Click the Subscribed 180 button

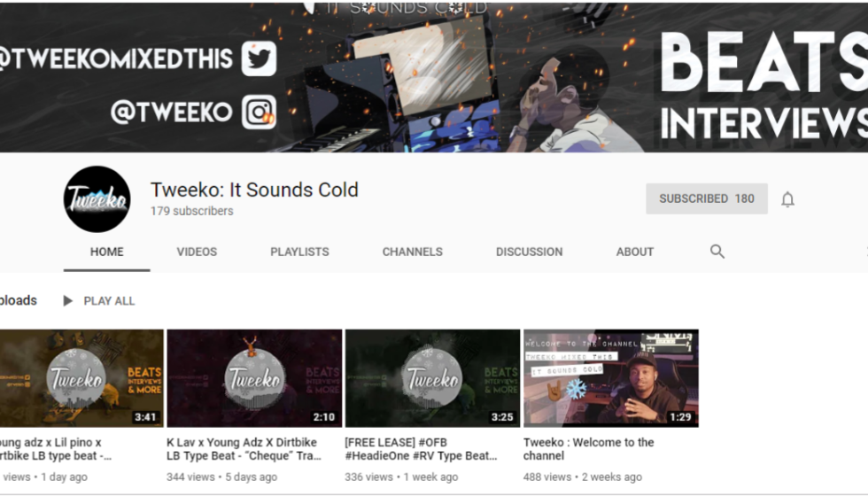(x=707, y=198)
